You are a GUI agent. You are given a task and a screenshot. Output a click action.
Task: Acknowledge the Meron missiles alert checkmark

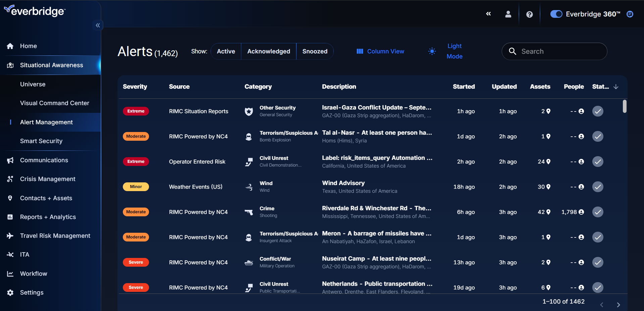point(598,237)
